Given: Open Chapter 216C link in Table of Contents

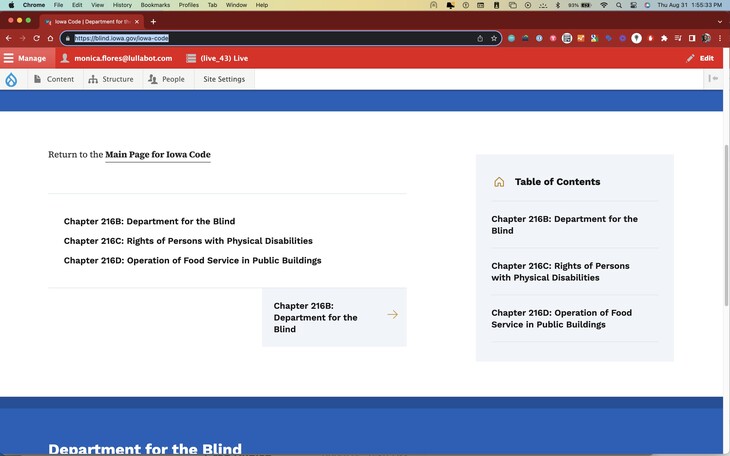Looking at the screenshot, I should [560, 272].
